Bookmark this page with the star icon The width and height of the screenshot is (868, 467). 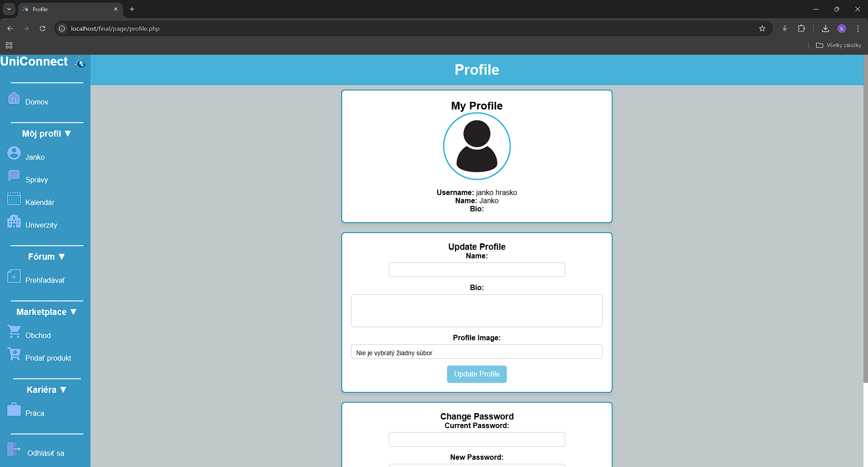762,29
